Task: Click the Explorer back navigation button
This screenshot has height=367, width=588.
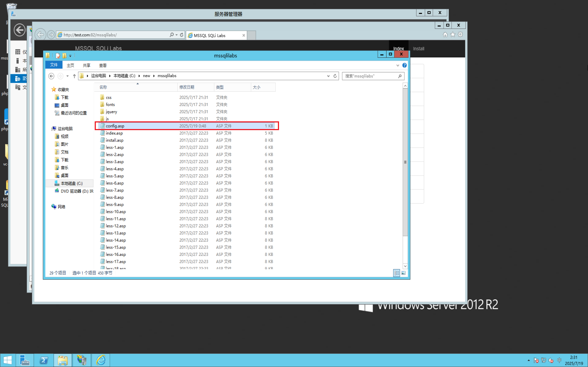Action: click(x=51, y=76)
